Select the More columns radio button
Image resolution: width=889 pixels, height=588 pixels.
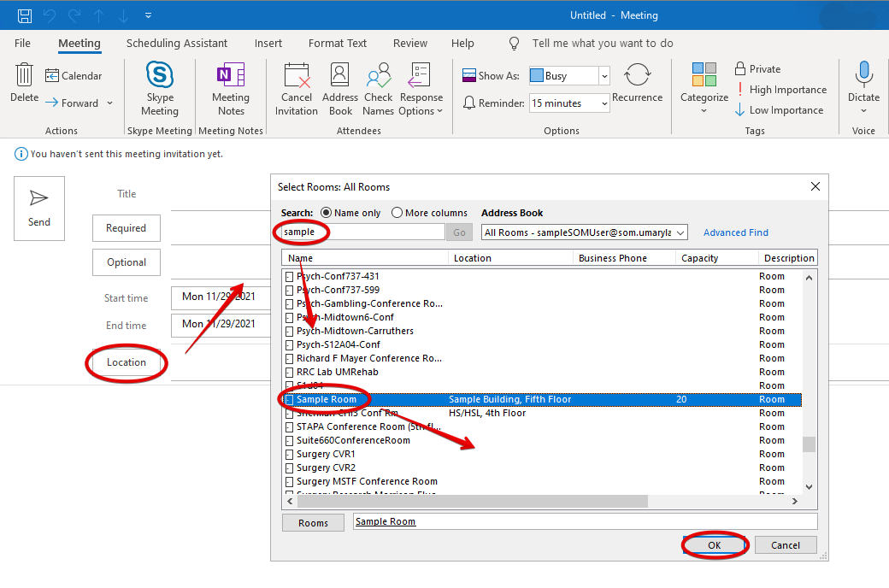coord(397,213)
